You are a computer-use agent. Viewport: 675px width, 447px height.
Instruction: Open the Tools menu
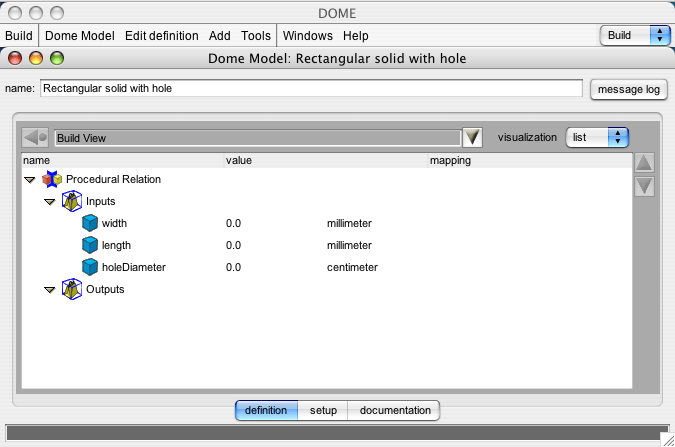[x=256, y=36]
